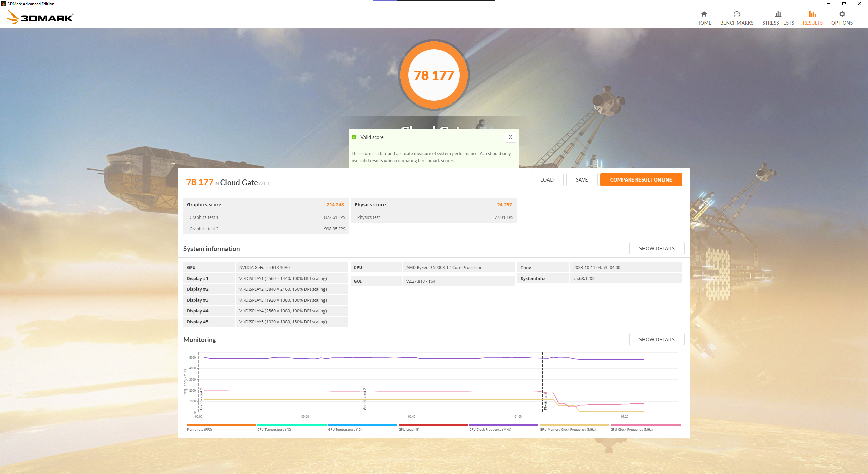The width and height of the screenshot is (868, 474).
Task: Open Options via the gear icon
Action: tap(842, 14)
